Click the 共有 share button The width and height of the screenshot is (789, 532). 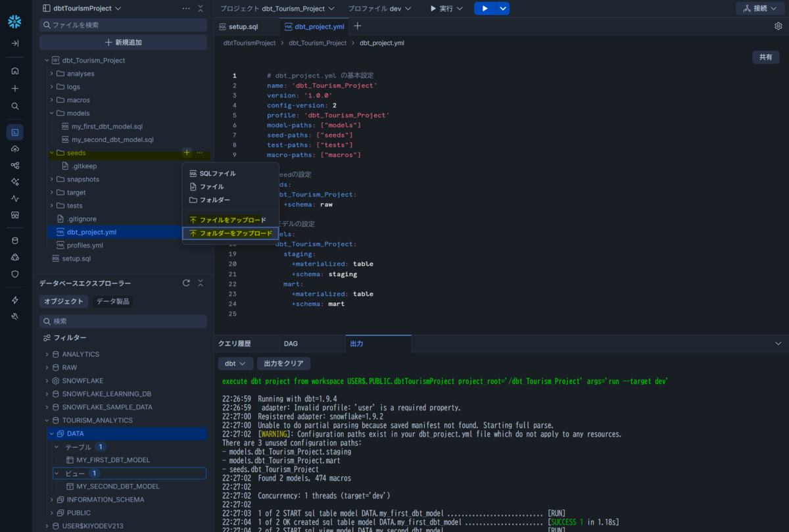(x=766, y=57)
